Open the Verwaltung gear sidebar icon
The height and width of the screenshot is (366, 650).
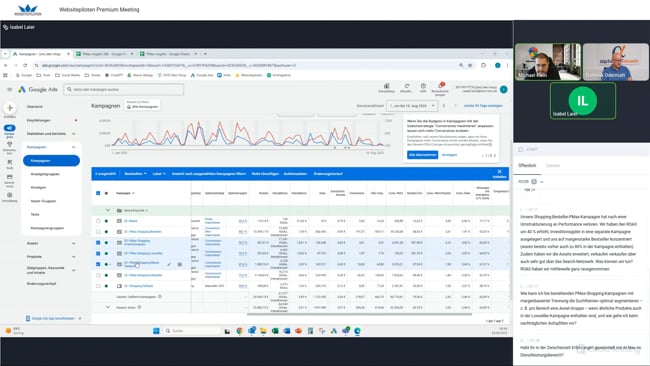click(x=10, y=194)
